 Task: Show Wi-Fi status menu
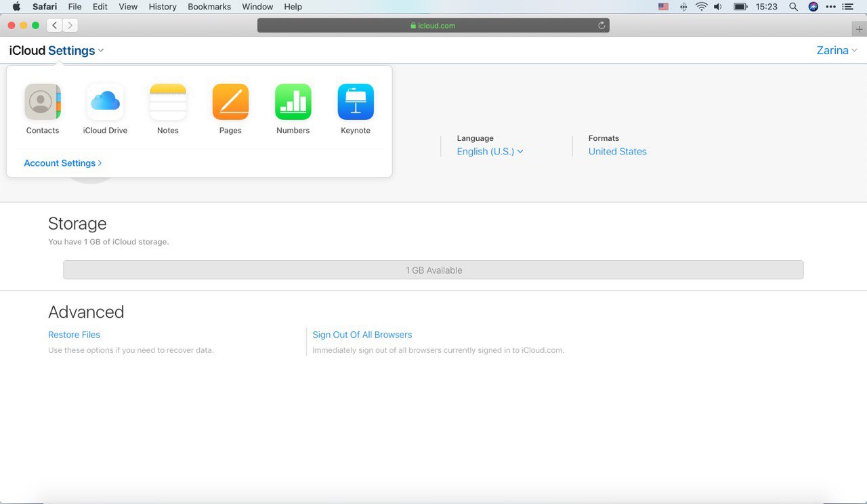click(x=701, y=7)
